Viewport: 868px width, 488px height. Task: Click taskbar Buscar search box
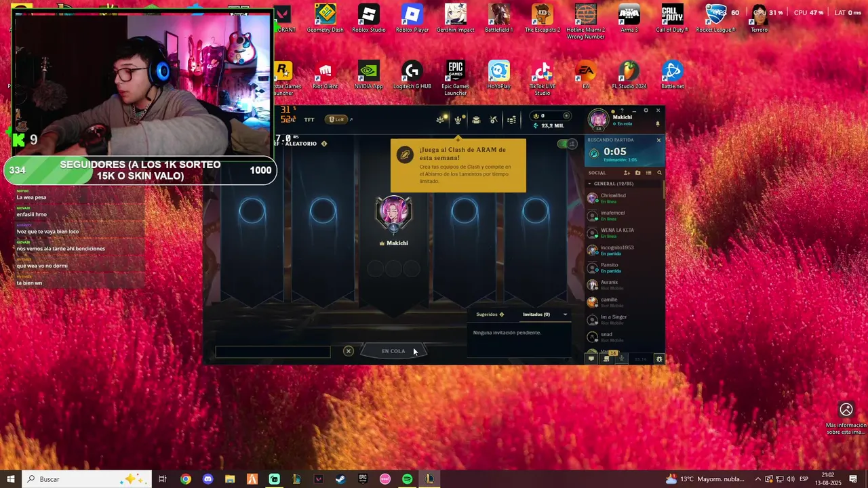click(x=87, y=479)
